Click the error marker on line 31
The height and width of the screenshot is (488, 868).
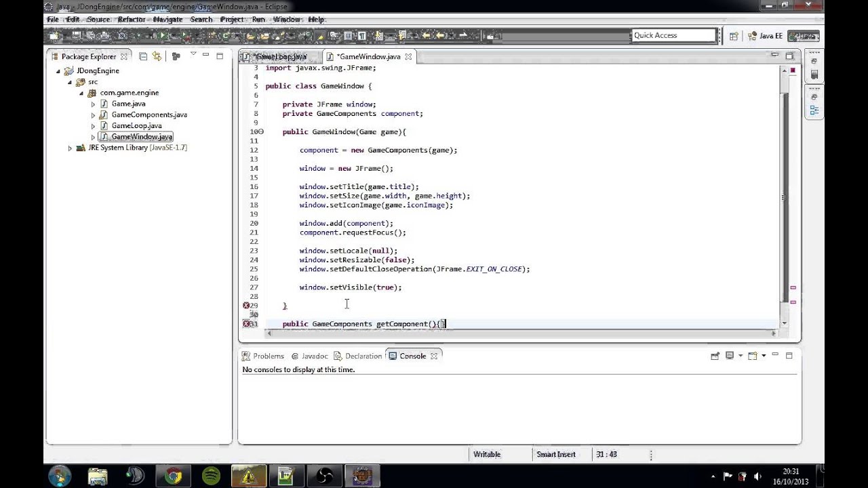click(246, 324)
